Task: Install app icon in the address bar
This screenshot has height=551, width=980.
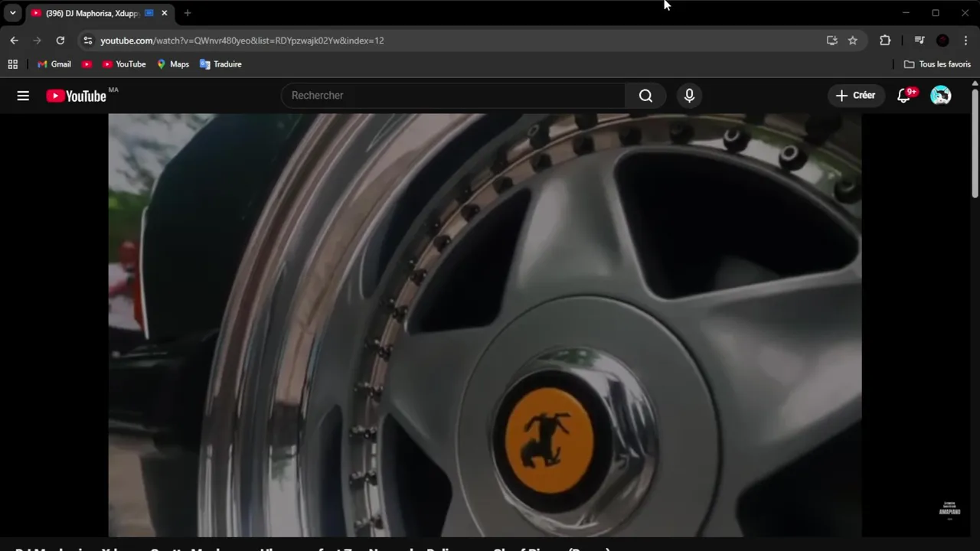Action: click(832, 41)
